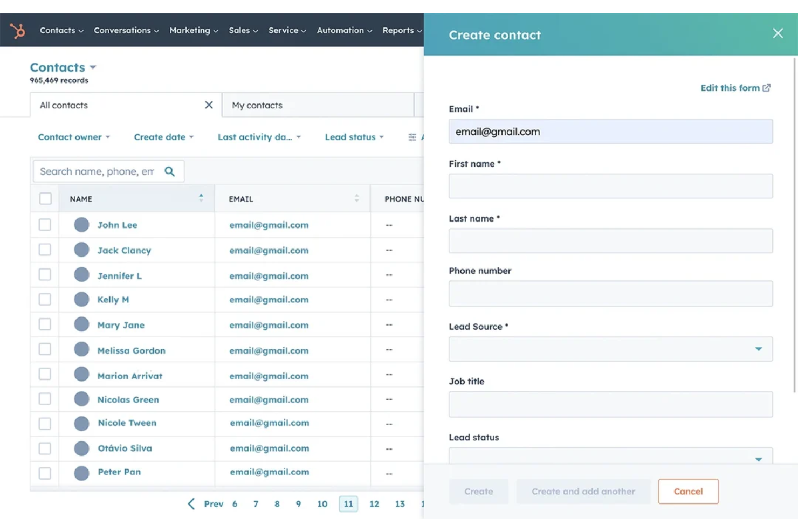798x532 pixels.
Task: Open the Marketing navigation menu
Action: coord(194,31)
